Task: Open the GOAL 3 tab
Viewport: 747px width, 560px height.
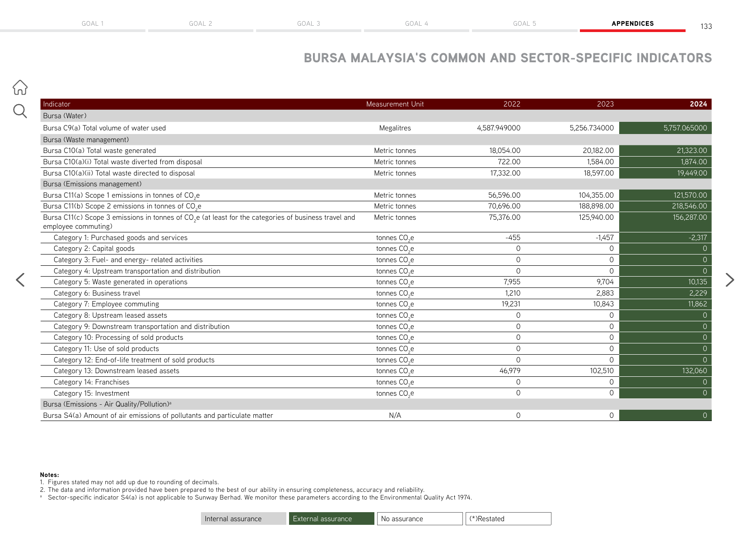Action: coord(308,23)
